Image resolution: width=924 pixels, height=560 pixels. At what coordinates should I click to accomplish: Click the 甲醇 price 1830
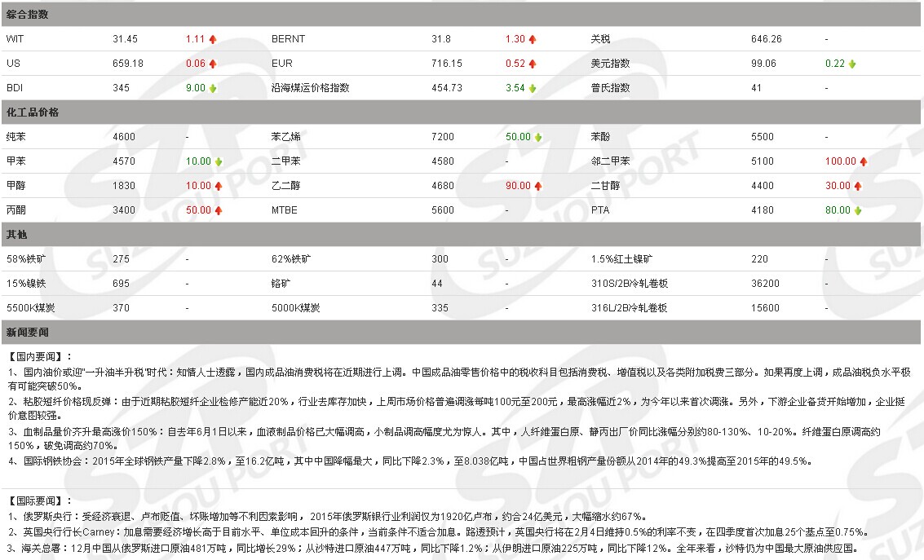pos(124,186)
